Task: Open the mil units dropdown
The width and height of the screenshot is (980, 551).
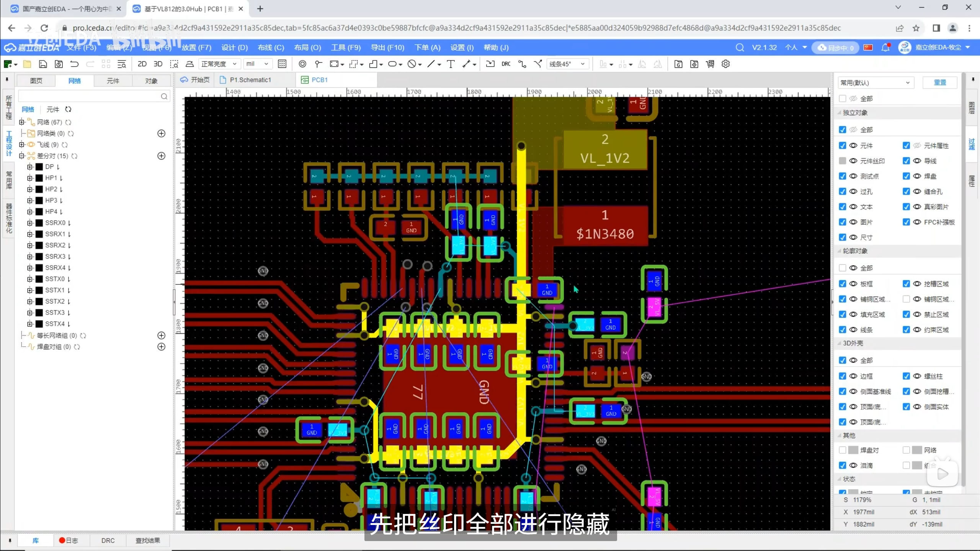Action: pos(257,64)
